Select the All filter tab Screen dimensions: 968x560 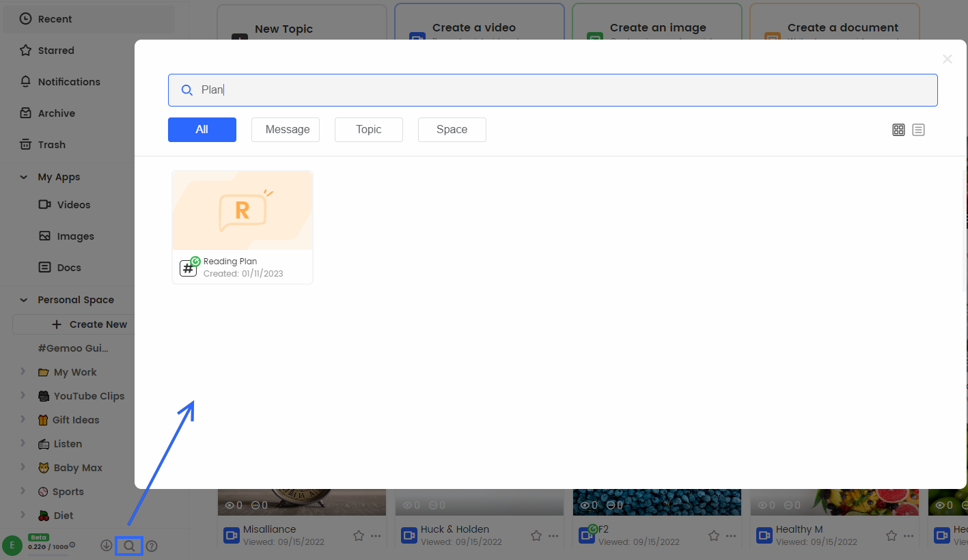point(202,130)
